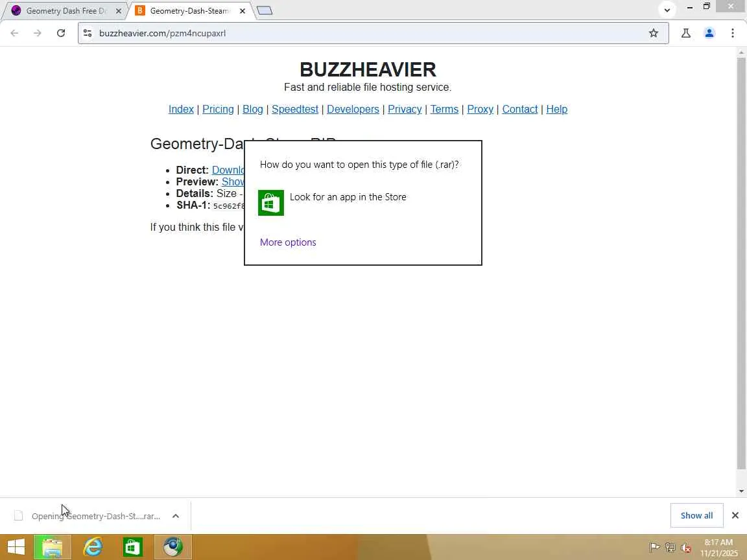Open the Contact link
Screen dimensions: 747x560
tap(520, 109)
